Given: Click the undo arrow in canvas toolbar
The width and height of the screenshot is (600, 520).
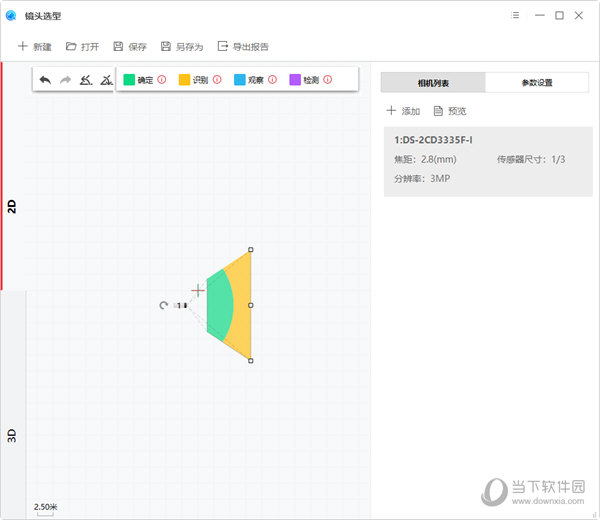Looking at the screenshot, I should [45, 79].
